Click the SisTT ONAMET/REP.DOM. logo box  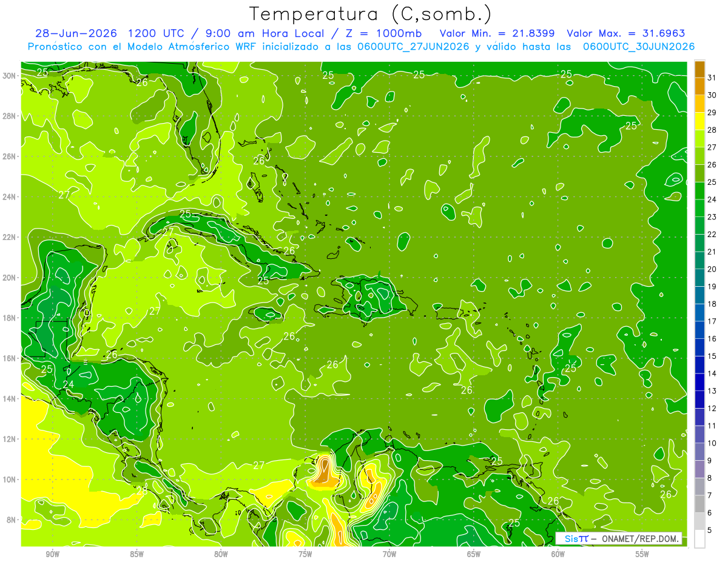click(x=619, y=538)
